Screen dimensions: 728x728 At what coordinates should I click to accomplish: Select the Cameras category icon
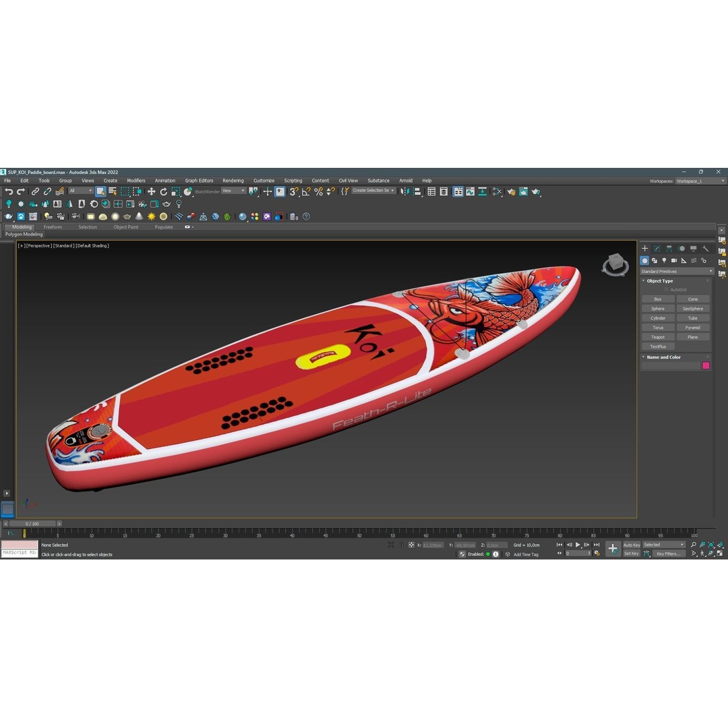[673, 260]
